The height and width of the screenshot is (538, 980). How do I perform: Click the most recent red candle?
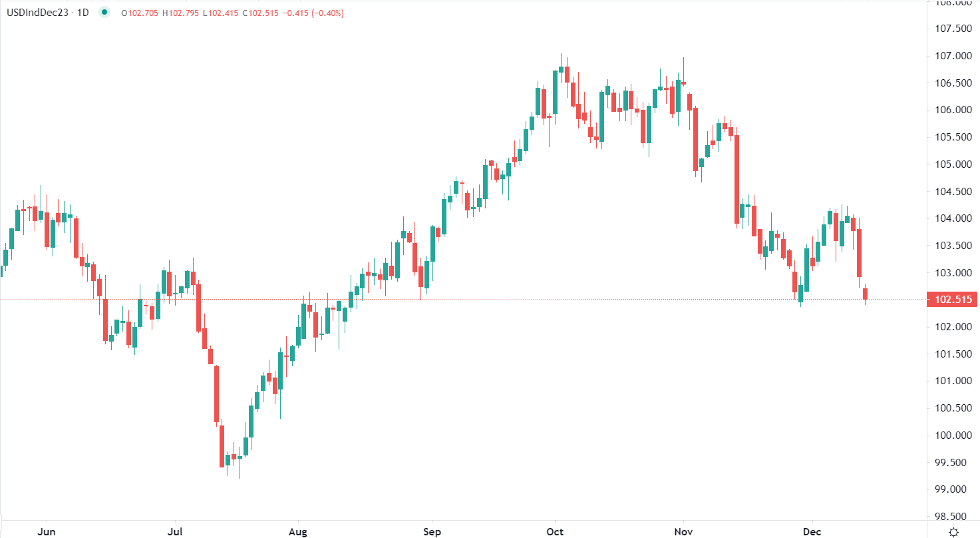point(866,294)
